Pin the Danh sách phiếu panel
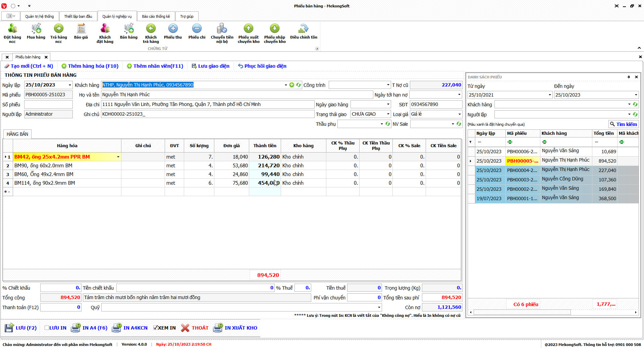 coord(629,77)
